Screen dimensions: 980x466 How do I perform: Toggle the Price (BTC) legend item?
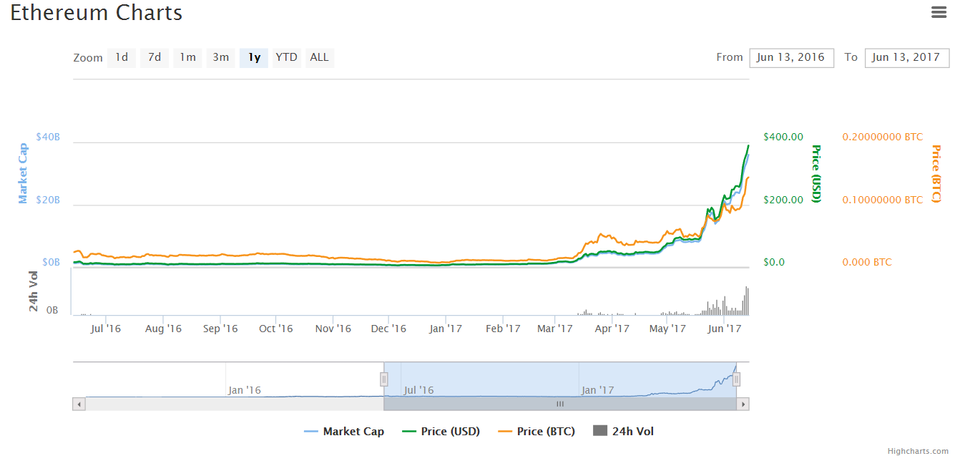536,431
